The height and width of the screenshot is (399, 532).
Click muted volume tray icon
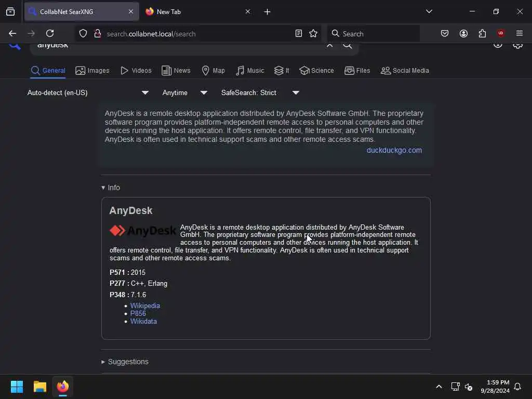coord(469,387)
